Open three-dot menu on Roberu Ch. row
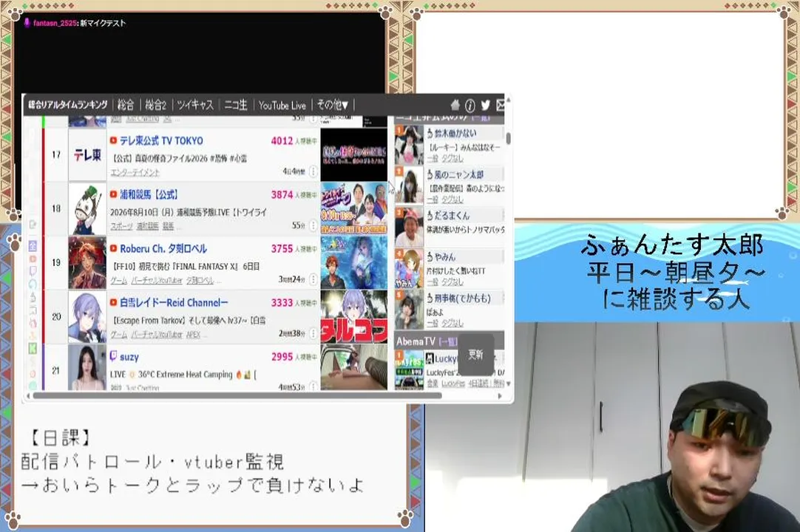This screenshot has height=532, width=800. pyautogui.click(x=313, y=279)
